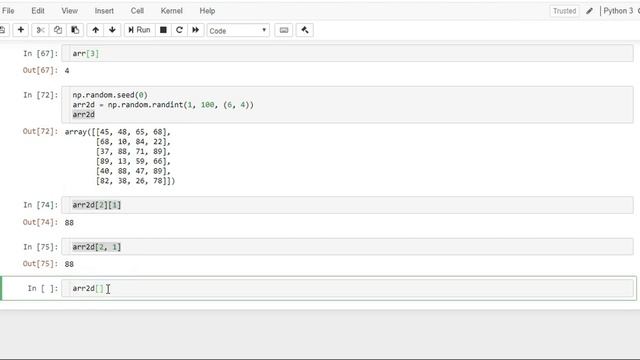The height and width of the screenshot is (360, 640).
Task: Run the current cell
Action: point(140,30)
